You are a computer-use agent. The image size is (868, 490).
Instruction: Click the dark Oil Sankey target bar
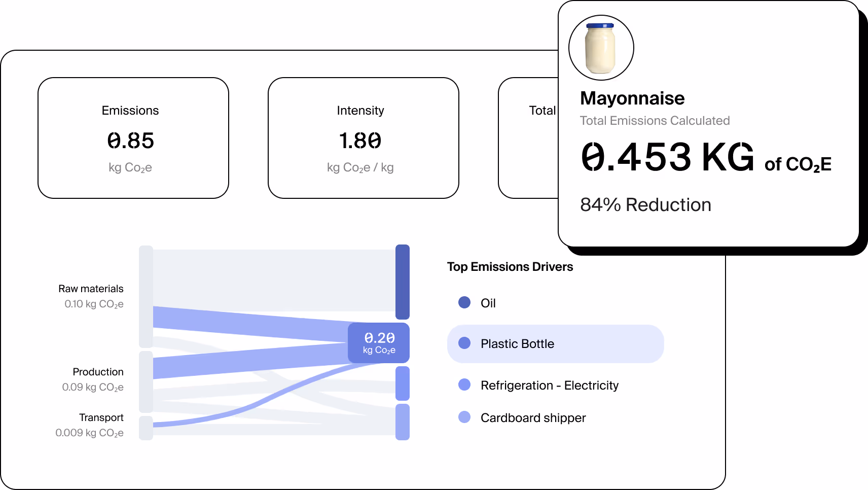(402, 282)
